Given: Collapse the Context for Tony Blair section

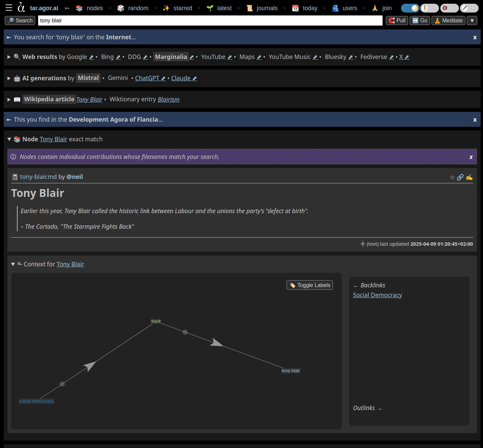Looking at the screenshot, I should [x=13, y=264].
